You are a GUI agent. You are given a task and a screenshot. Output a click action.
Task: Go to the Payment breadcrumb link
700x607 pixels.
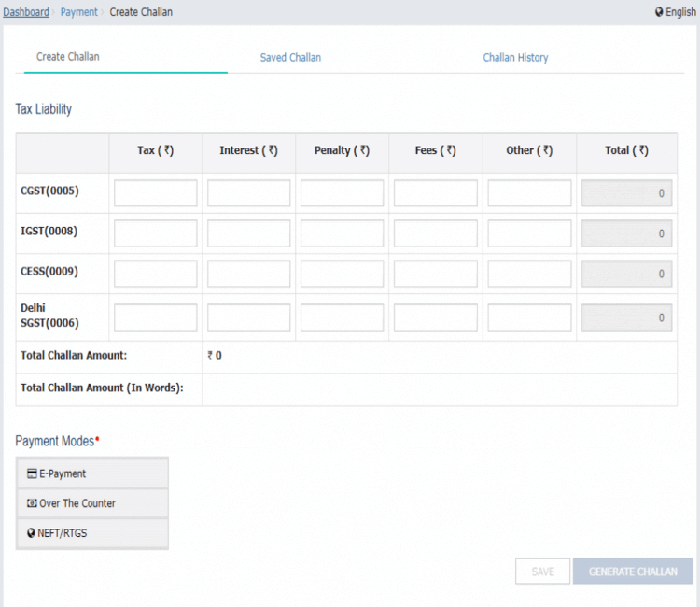click(x=78, y=12)
